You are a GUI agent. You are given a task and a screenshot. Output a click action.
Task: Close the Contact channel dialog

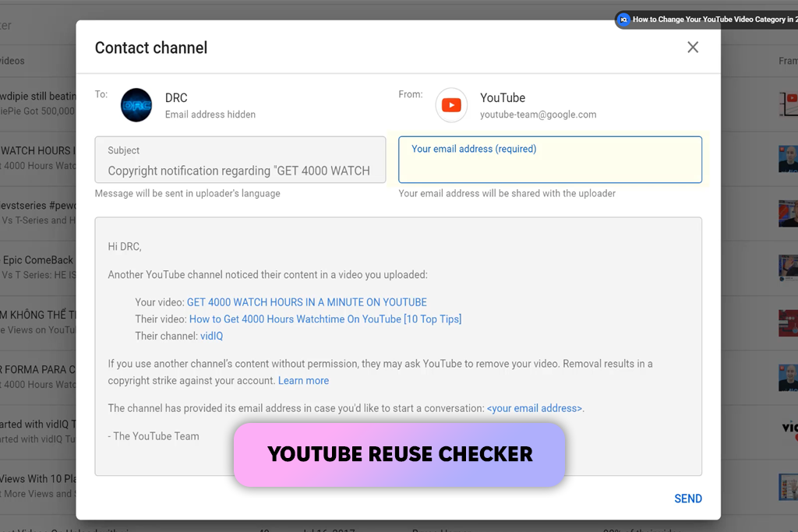693,48
